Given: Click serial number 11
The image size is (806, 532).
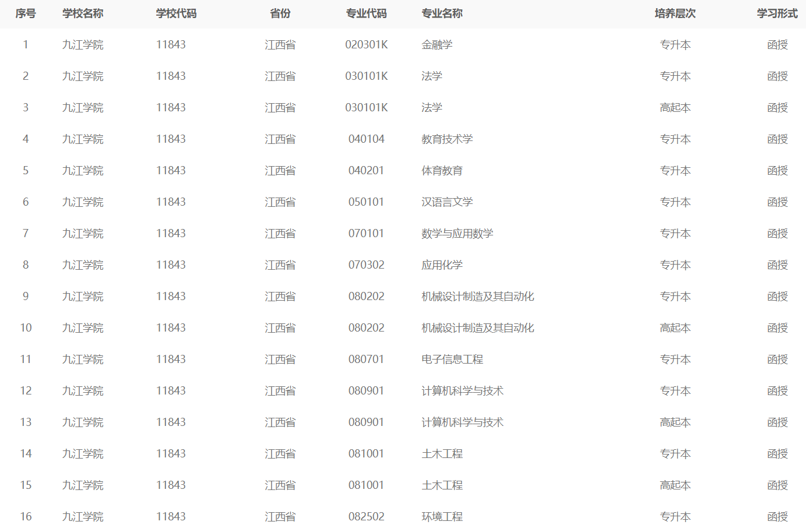Looking at the screenshot, I should (26, 360).
